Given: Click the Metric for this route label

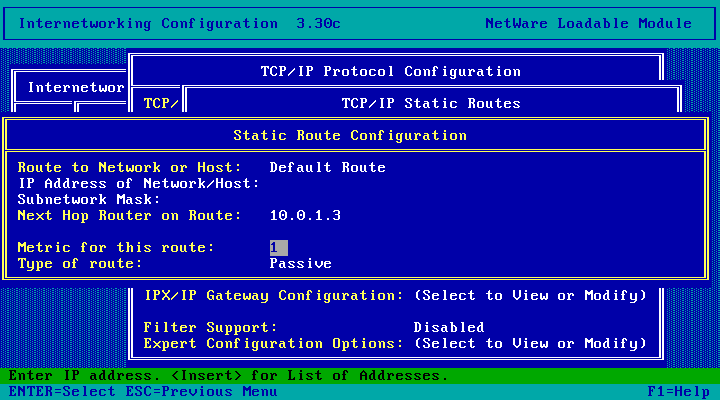Looking at the screenshot, I should 116,248.
